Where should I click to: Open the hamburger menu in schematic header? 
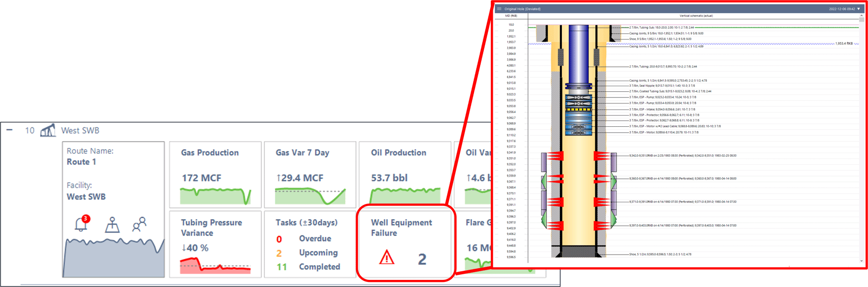(499, 9)
